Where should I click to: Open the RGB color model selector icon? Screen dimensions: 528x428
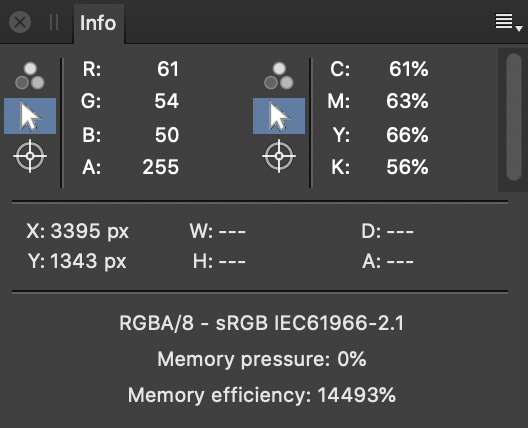[30, 76]
